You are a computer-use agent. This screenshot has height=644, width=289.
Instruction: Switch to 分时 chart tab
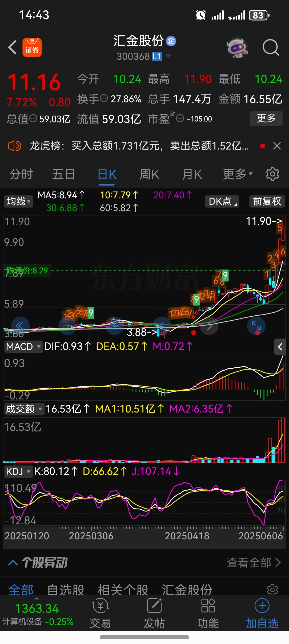[21, 174]
